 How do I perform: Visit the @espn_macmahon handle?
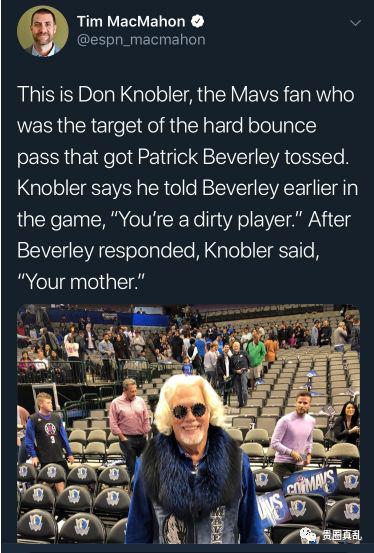[141, 40]
